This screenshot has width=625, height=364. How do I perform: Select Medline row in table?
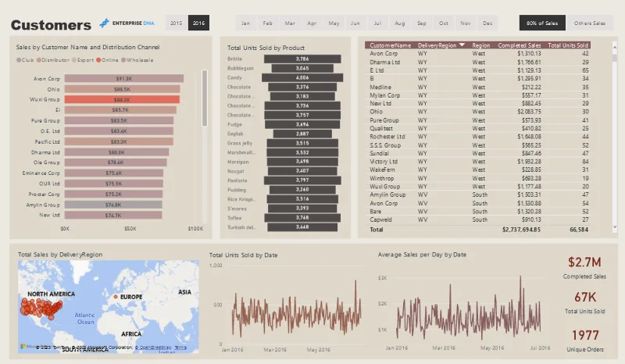click(x=477, y=87)
